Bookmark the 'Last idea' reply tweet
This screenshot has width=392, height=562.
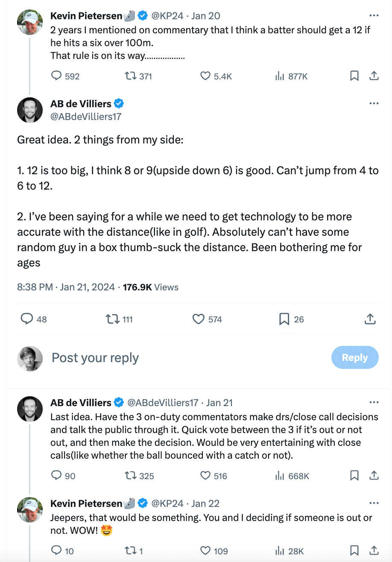[x=354, y=476]
